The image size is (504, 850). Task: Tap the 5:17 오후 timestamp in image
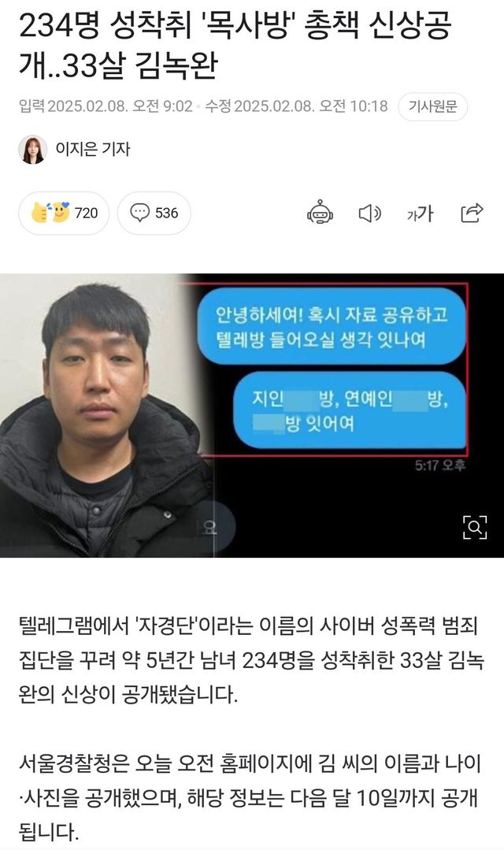tap(440, 465)
